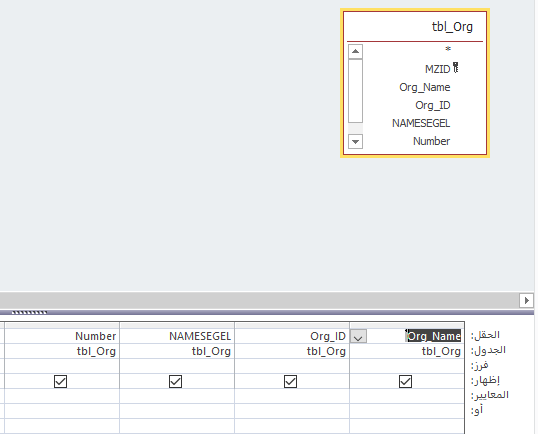Click the pane splitter grip handle
538x434 pixels.
[x=29, y=313]
